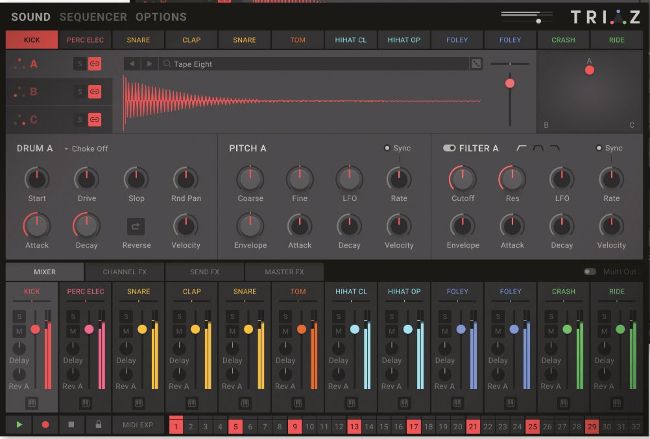Open the SOUND page
The height and width of the screenshot is (439, 650).
[31, 17]
